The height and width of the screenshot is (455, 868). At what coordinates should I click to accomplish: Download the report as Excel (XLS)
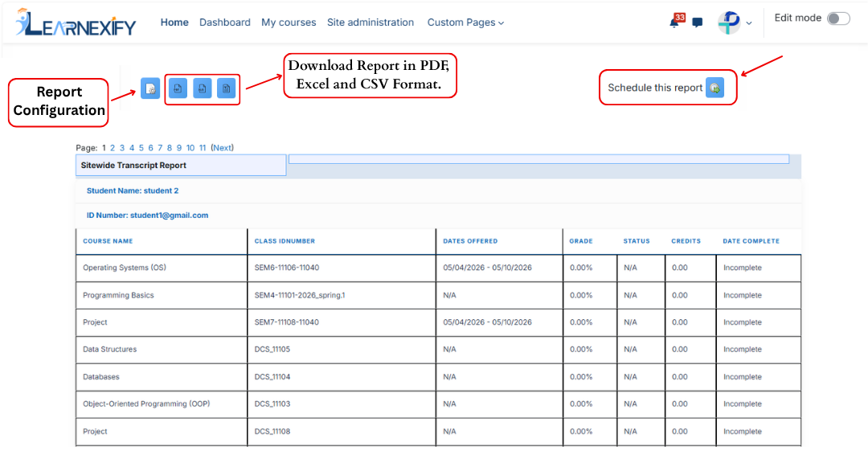[202, 88]
